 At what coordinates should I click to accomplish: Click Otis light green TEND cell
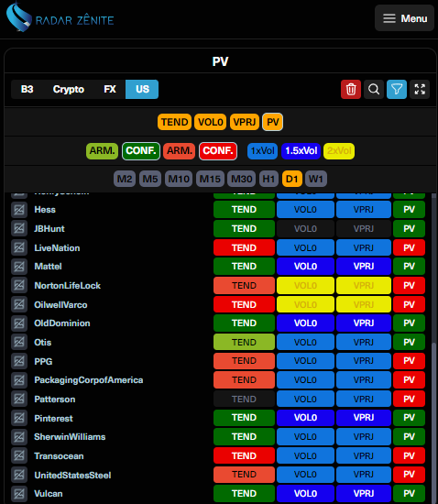tap(245, 342)
